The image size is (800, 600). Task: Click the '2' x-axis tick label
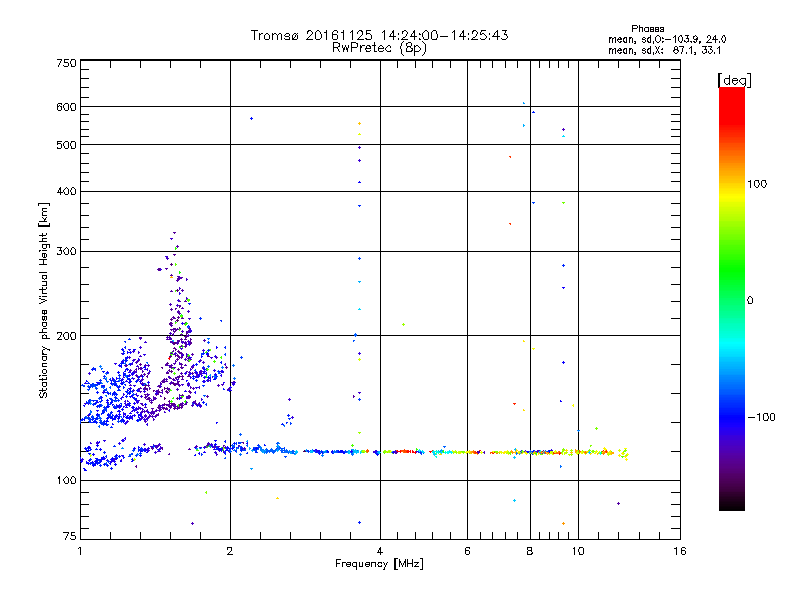click(230, 551)
